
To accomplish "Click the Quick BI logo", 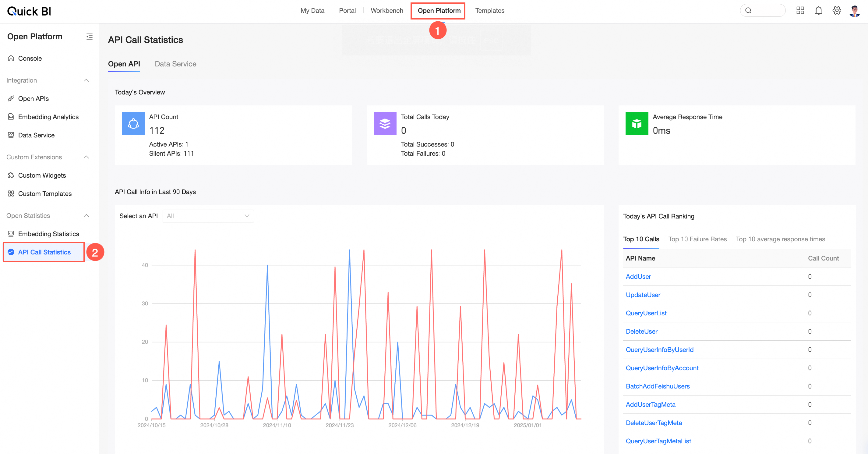I will click(29, 11).
